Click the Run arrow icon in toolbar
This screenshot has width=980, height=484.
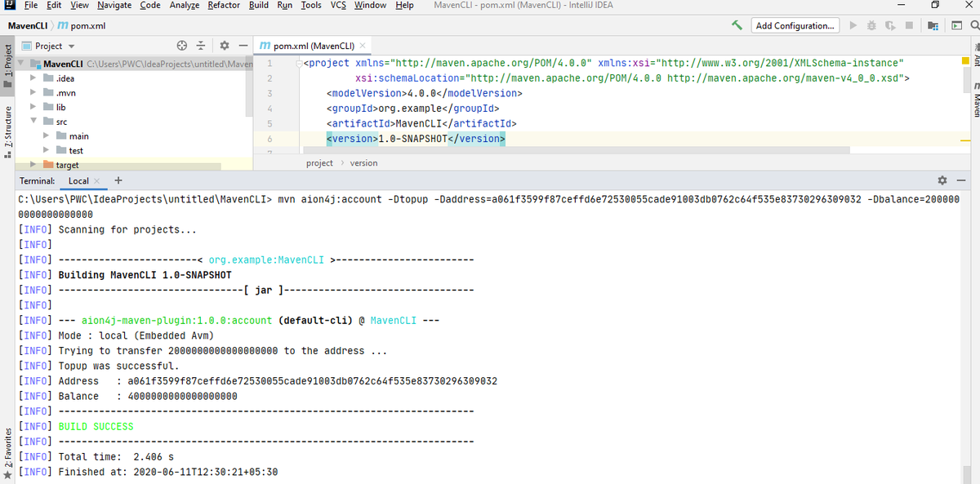coord(853,25)
